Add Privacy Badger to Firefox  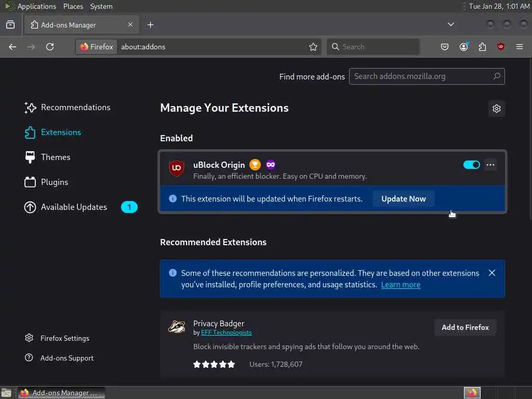tap(465, 327)
